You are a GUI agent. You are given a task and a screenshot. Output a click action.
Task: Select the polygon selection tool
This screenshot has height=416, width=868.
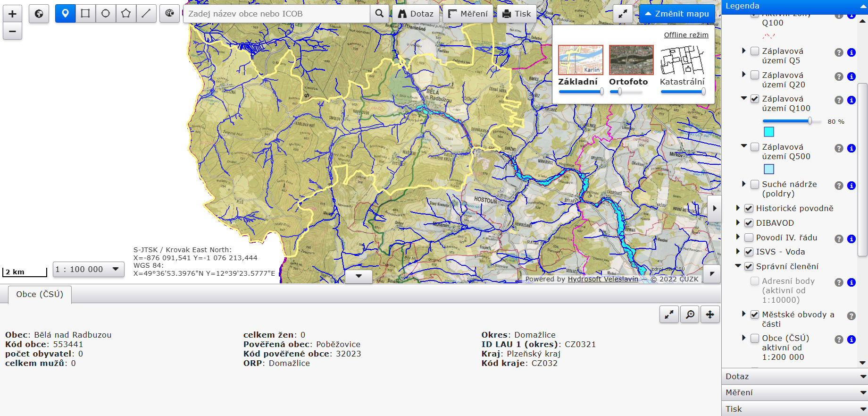tap(126, 14)
